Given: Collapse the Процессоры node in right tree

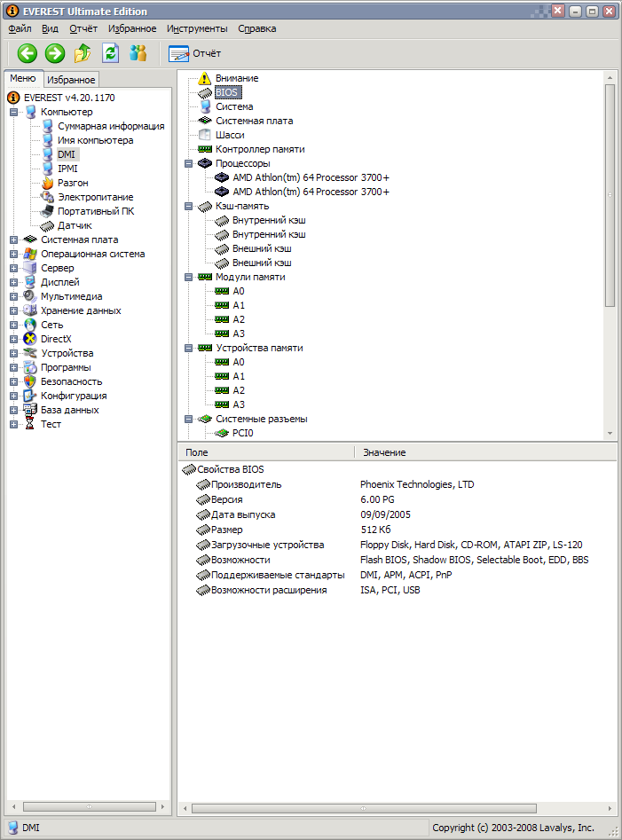Looking at the screenshot, I should coord(189,163).
